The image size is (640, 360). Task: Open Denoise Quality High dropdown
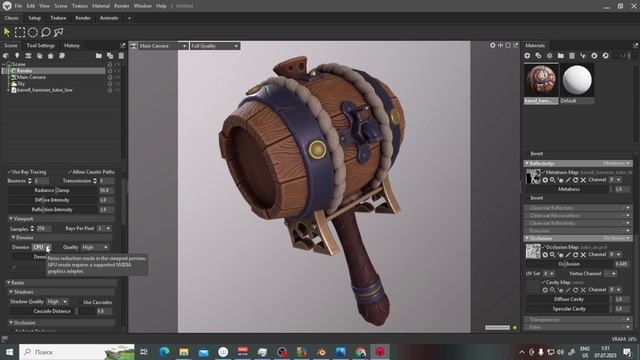(95, 247)
